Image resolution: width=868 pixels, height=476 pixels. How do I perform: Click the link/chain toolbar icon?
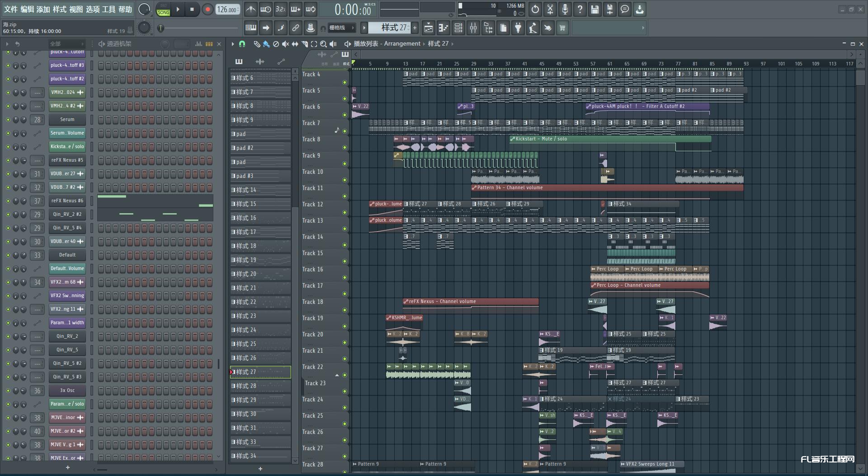pyautogui.click(x=296, y=28)
